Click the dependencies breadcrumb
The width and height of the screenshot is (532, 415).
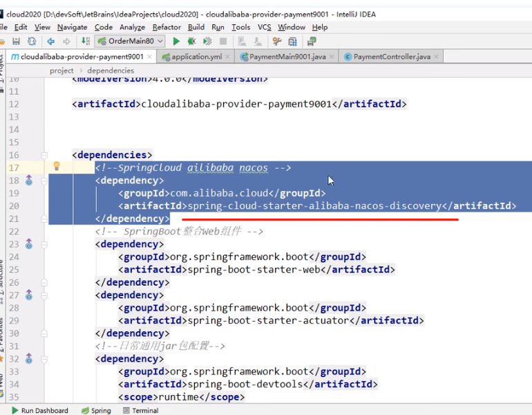[111, 71]
